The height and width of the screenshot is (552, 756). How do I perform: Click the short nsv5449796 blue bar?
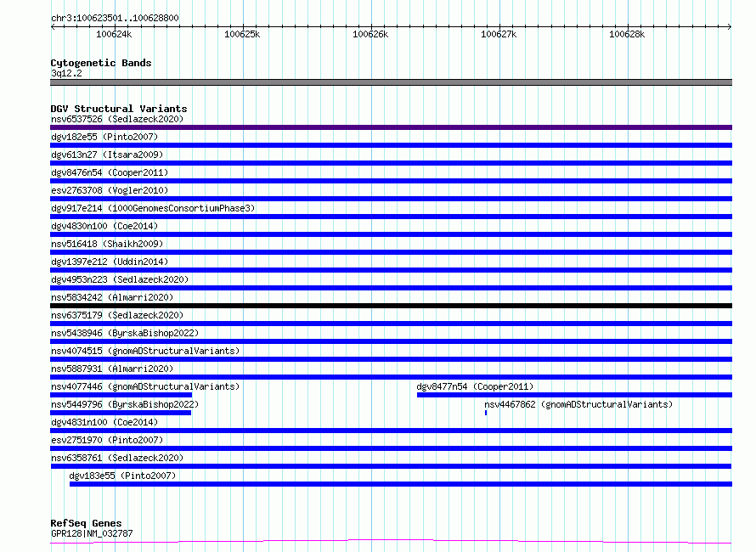[x=121, y=413]
